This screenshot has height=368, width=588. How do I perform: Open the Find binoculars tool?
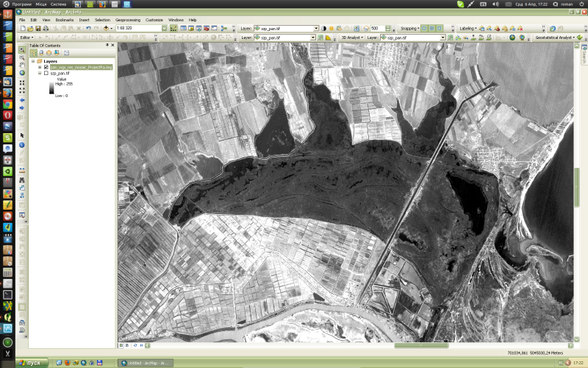point(22,180)
